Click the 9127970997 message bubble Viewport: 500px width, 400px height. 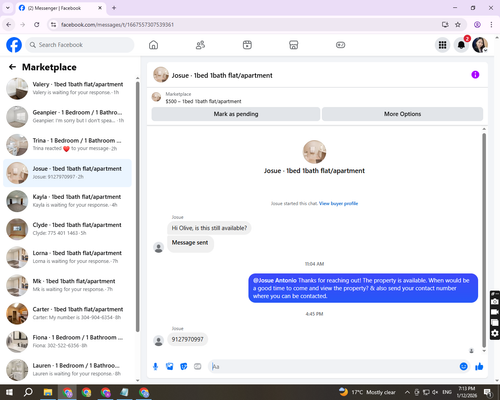[x=187, y=339]
